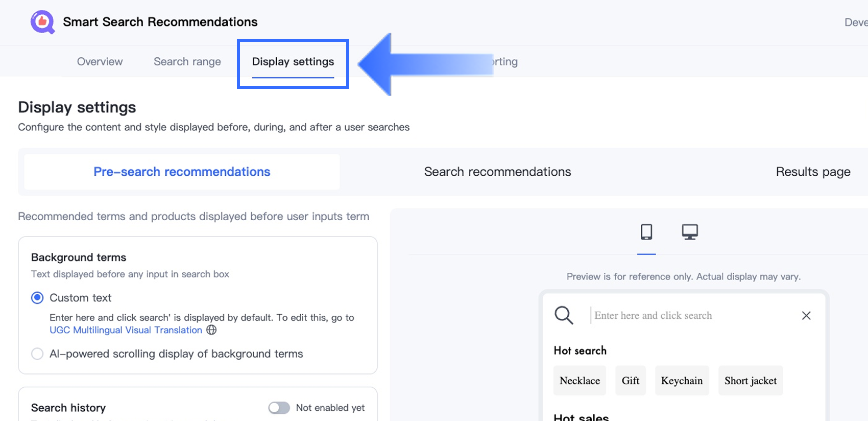The width and height of the screenshot is (868, 421).
Task: Switch preview to mobile device icon
Action: (646, 232)
